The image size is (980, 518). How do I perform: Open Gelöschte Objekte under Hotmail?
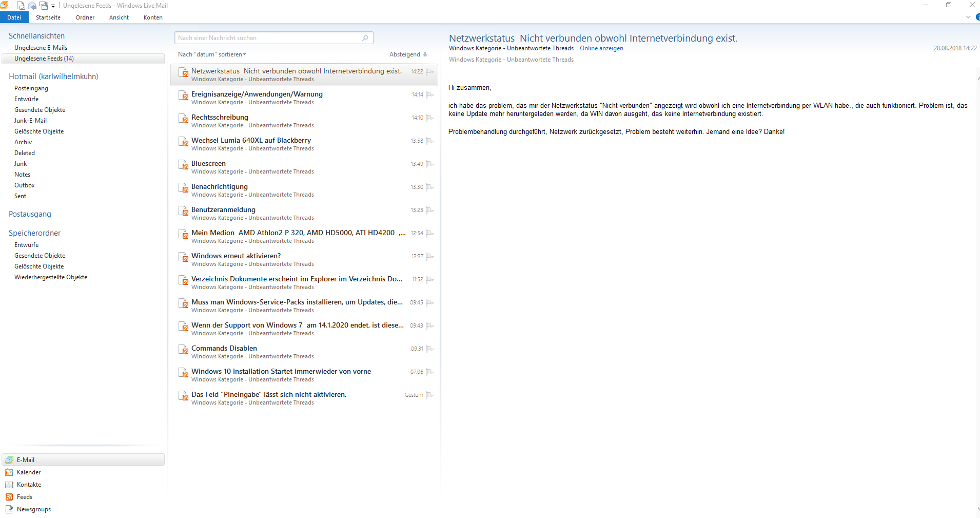pyautogui.click(x=39, y=131)
